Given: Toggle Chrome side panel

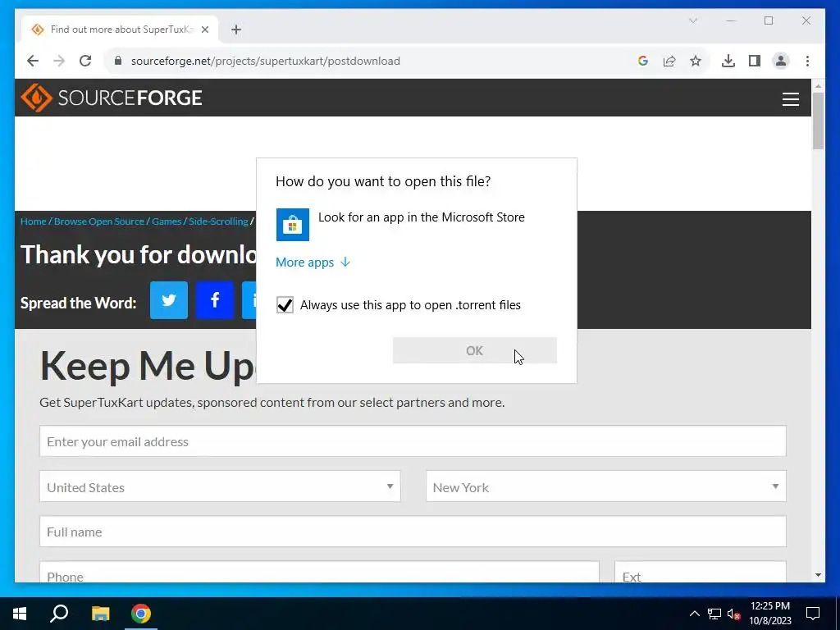Looking at the screenshot, I should click(755, 61).
